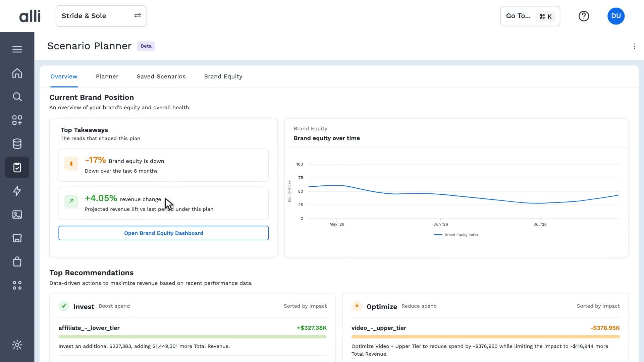This screenshot has height=362, width=644.
Task: Switch to the Saved Scenarios tab
Action: pyautogui.click(x=161, y=76)
